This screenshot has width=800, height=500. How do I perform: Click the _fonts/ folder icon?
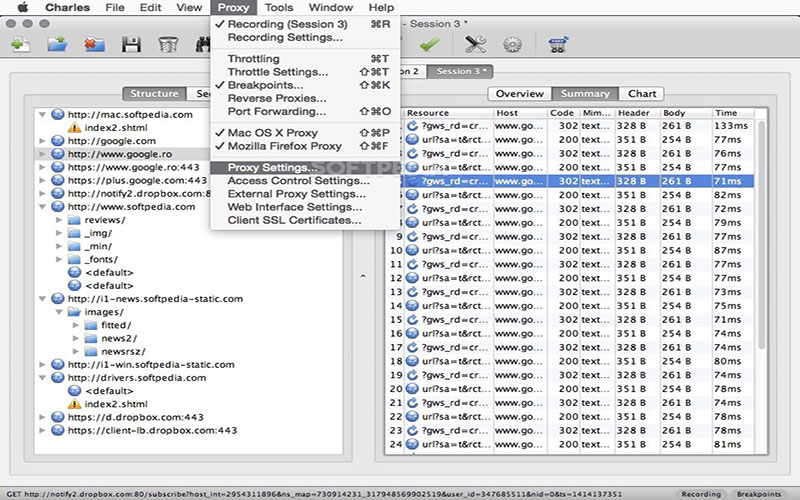coord(74,259)
